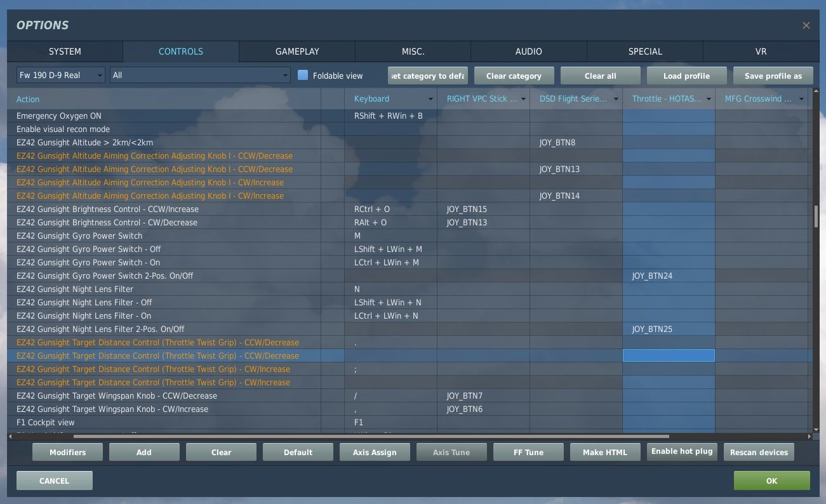The height and width of the screenshot is (504, 826).
Task: Toggle the Foldable view checkbox
Action: (x=303, y=75)
